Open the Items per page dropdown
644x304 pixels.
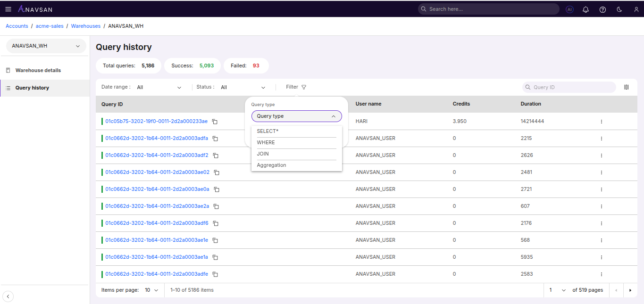pyautogui.click(x=151, y=290)
